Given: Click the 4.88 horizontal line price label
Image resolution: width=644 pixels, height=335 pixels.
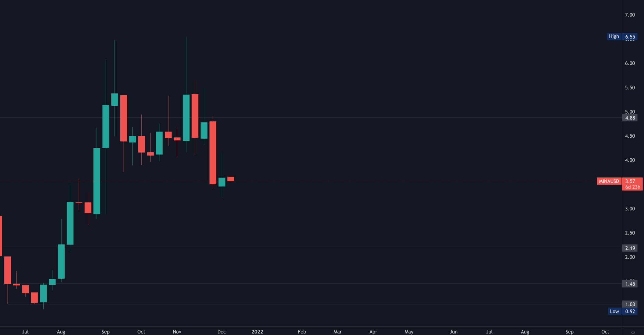Looking at the screenshot, I should (630, 118).
